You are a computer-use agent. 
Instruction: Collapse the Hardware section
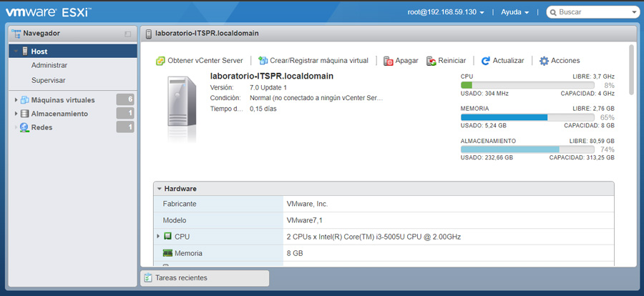(160, 189)
